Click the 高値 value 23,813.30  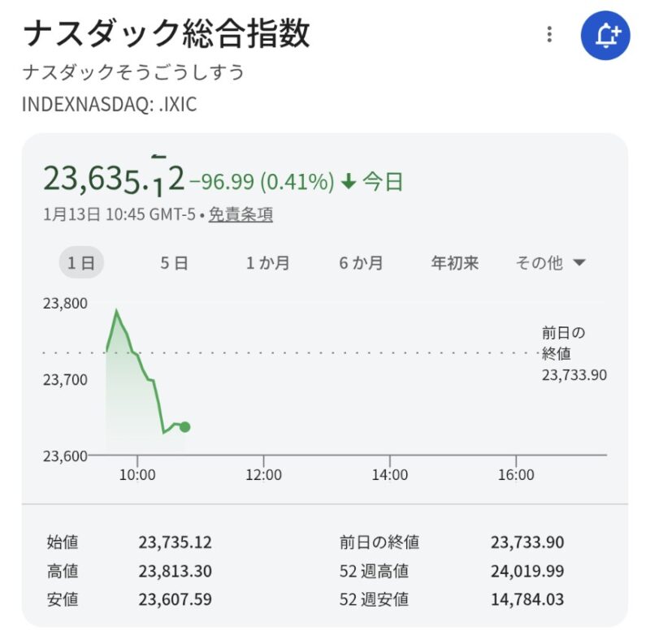[175, 571]
